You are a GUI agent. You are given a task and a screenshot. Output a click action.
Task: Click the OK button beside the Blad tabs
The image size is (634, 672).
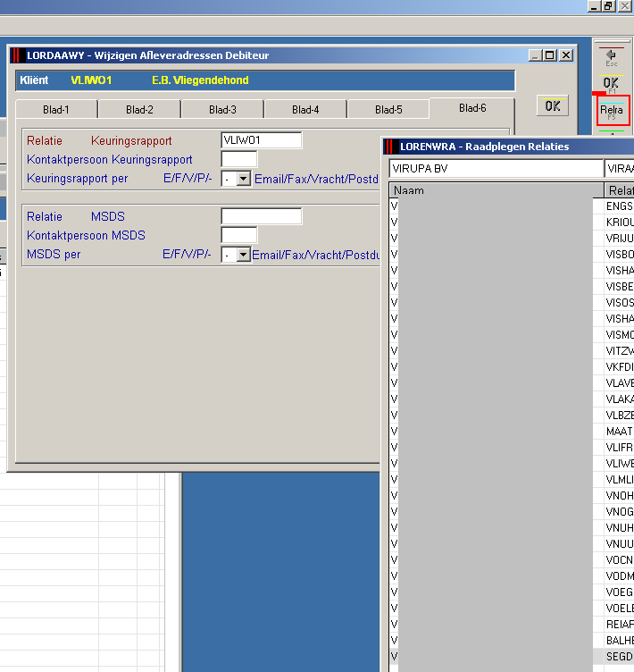pyautogui.click(x=553, y=105)
